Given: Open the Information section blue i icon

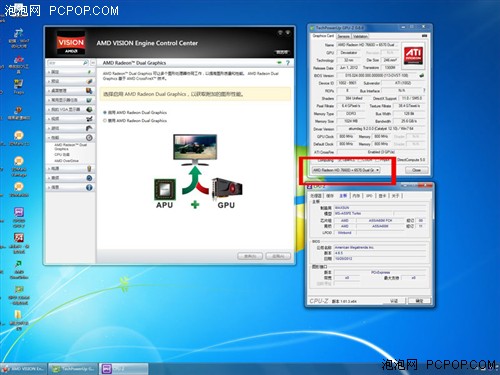Looking at the screenshot, I should coord(89,187).
